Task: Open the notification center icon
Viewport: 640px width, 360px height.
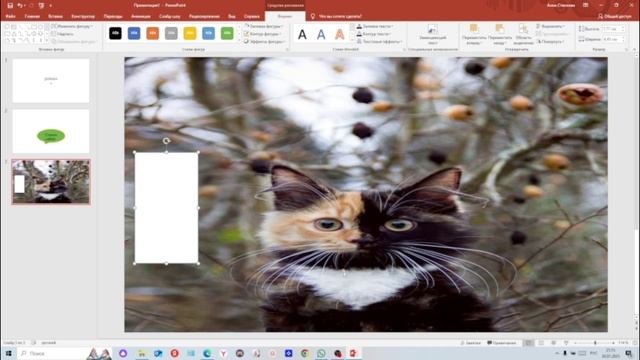Action: click(x=629, y=353)
